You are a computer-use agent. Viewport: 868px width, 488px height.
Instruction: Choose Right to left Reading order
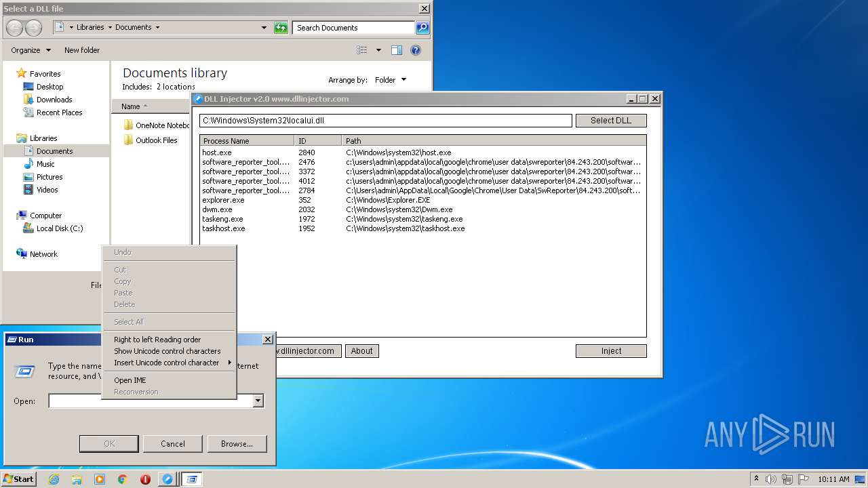[170, 340]
